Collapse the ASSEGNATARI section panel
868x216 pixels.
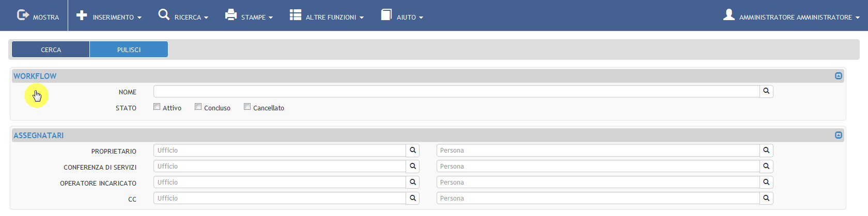tap(839, 135)
